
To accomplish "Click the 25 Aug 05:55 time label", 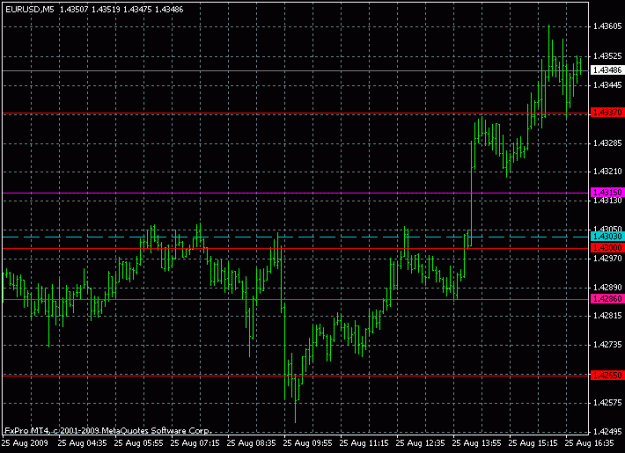I will click(x=139, y=443).
